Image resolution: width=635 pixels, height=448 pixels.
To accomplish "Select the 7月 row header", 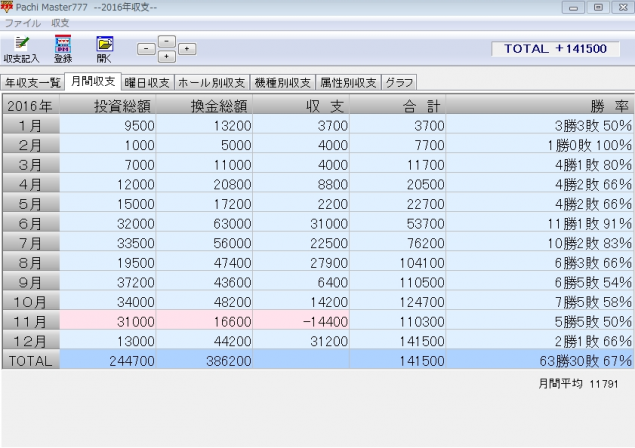I will click(x=31, y=243).
